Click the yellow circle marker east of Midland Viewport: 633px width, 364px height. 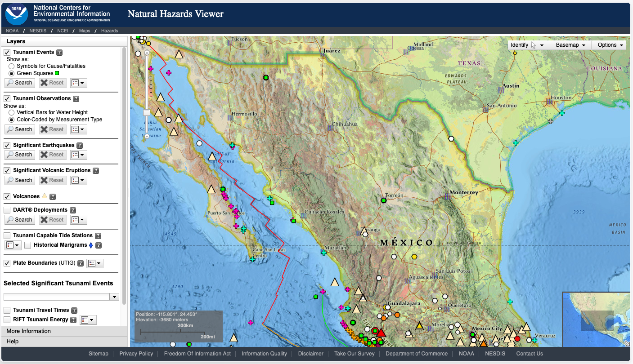515,53
